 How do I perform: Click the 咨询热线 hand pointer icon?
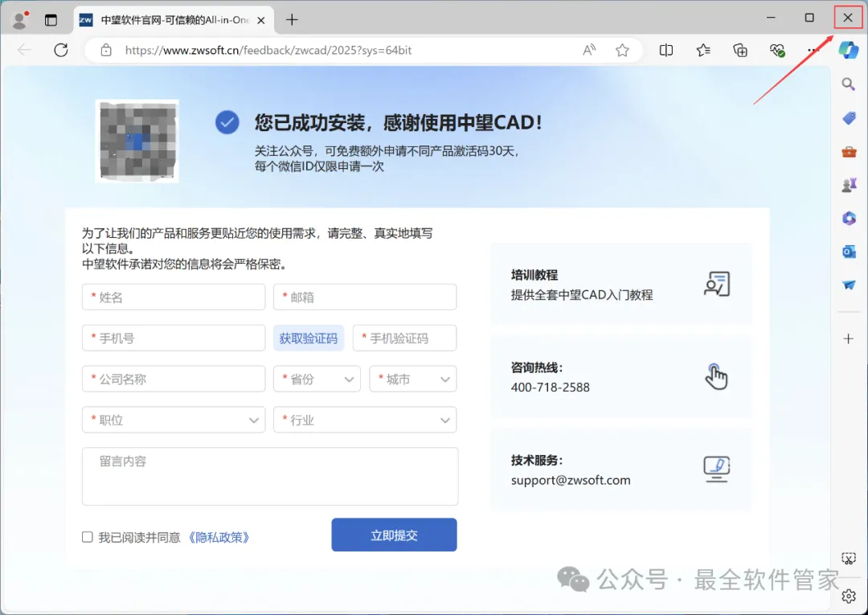716,376
